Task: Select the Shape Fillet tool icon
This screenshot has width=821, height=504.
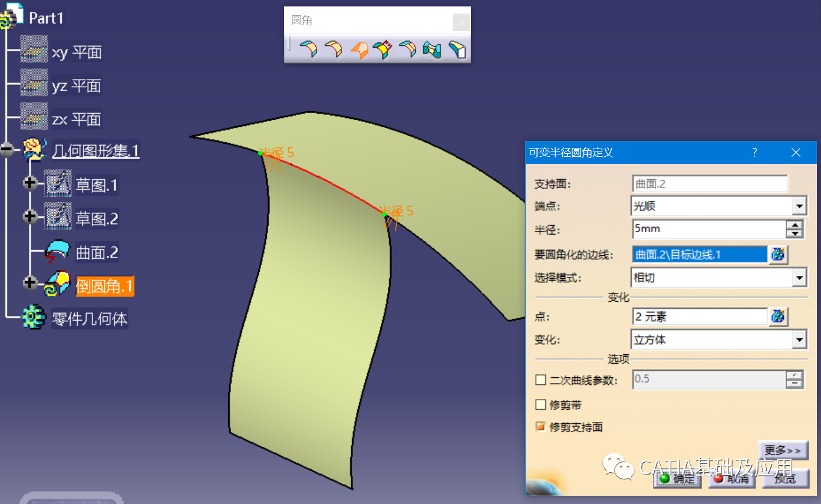Action: point(308,50)
